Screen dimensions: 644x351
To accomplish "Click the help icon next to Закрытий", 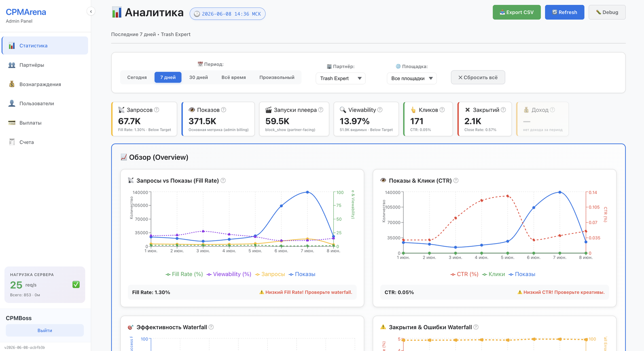I will [503, 109].
